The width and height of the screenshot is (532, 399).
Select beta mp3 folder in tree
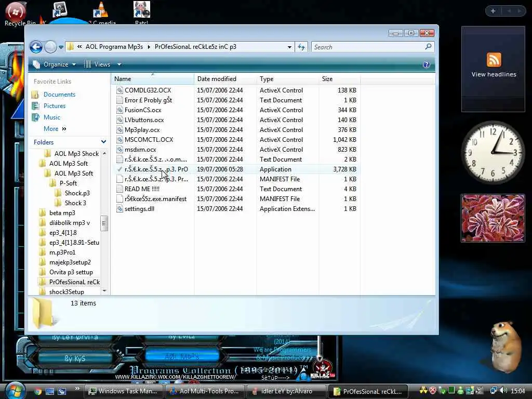tap(62, 212)
